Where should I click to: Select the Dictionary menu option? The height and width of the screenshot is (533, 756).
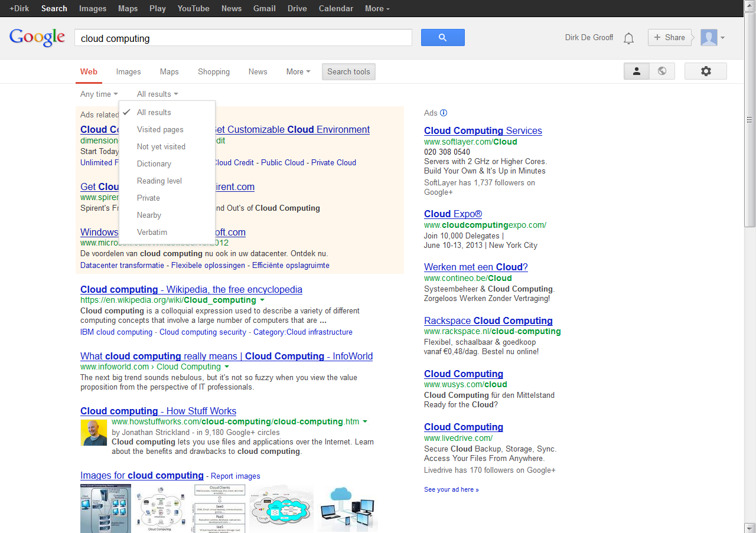[167, 164]
